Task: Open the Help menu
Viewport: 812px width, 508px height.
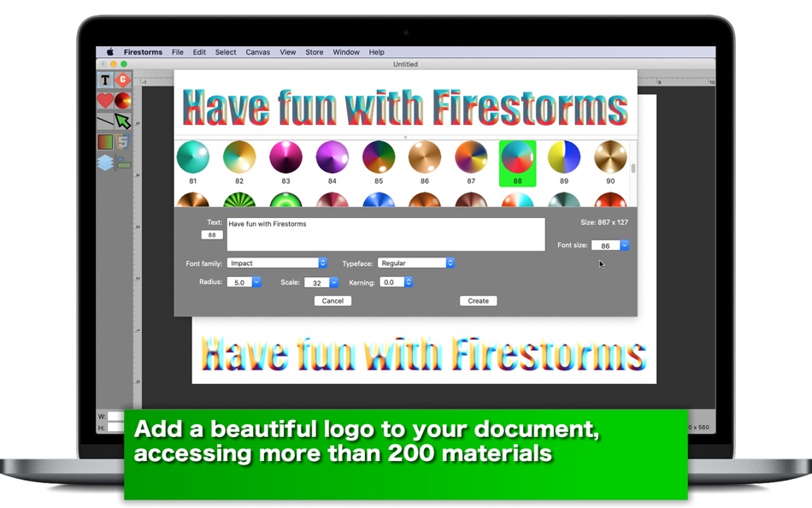Action: (x=376, y=52)
